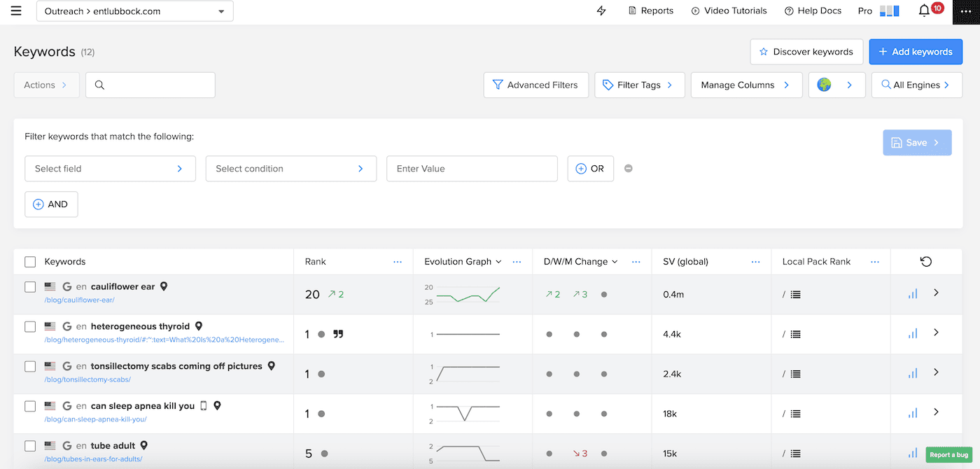Open the Filter Tags dropdown
Screen dimensions: 980x469
click(640, 85)
